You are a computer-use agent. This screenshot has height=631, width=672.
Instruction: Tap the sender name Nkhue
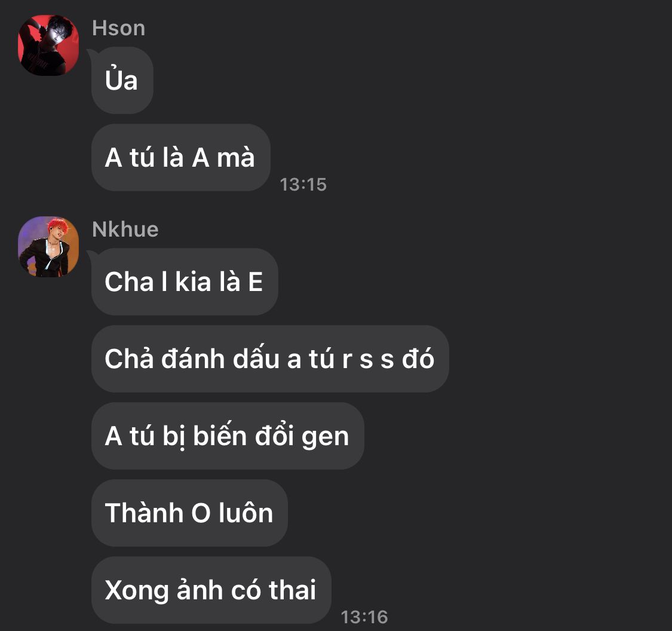(125, 229)
